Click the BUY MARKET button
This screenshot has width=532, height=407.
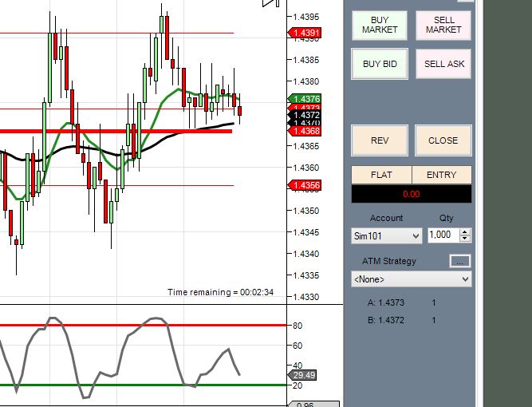coord(380,25)
